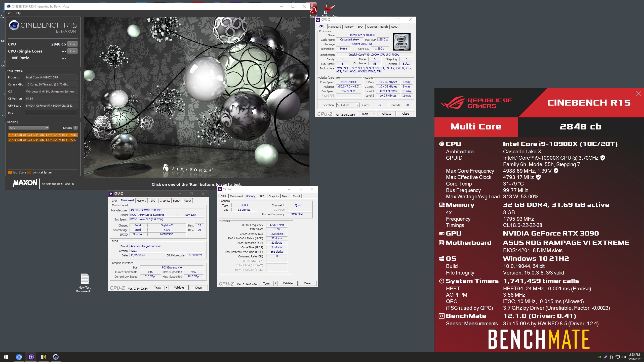The height and width of the screenshot is (362, 644).
Task: Click the volume icon in system tray
Action: coord(623,357)
